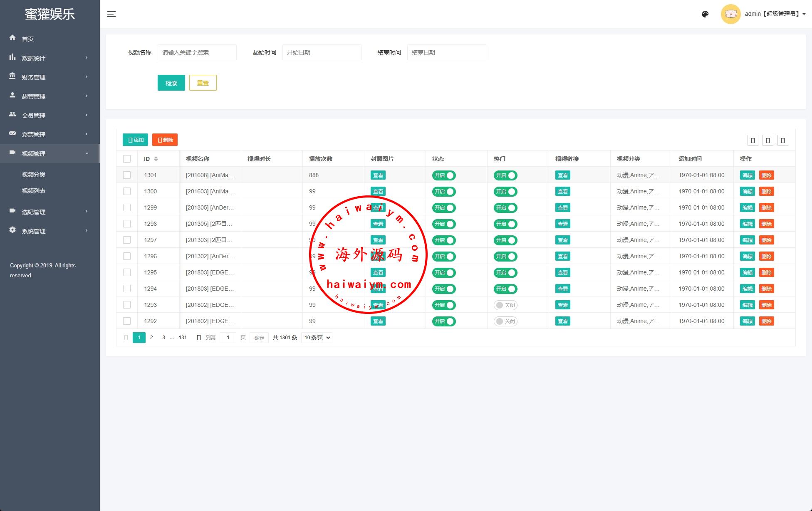Image resolution: width=812 pixels, height=511 pixels.
Task: Open the 10 条/页 page size dropdown
Action: pyautogui.click(x=317, y=338)
